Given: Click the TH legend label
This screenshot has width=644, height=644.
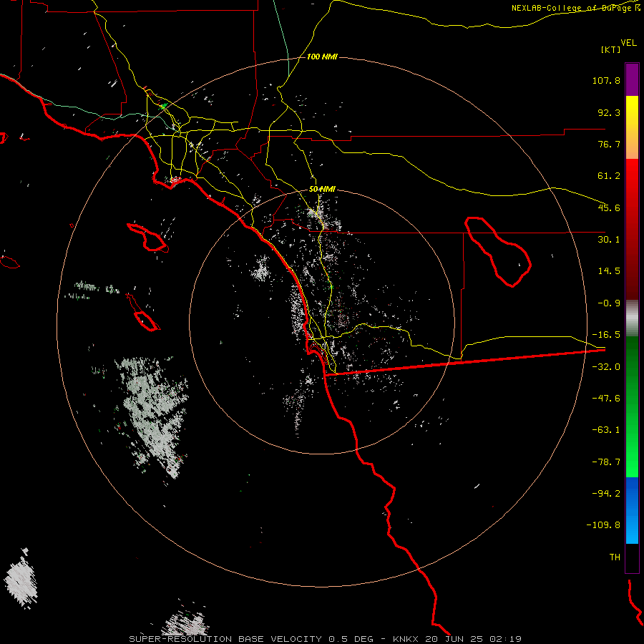Looking at the screenshot, I should pos(615,557).
